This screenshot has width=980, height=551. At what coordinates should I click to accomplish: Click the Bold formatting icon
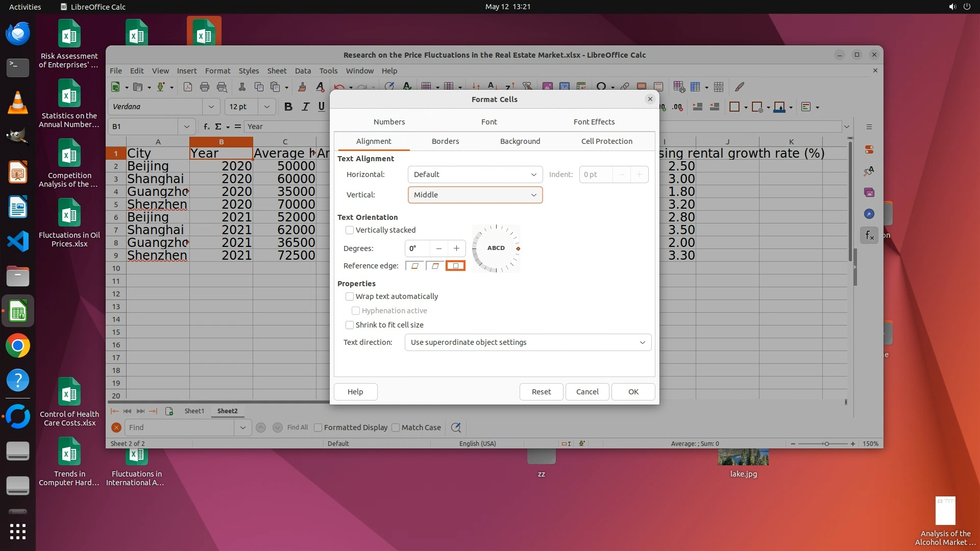click(288, 107)
